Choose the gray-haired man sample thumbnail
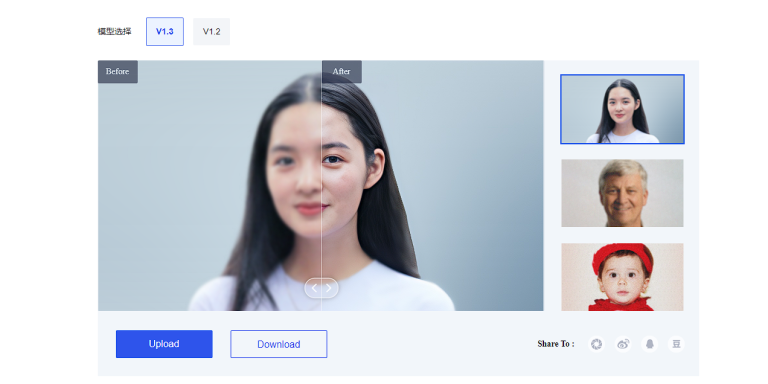Screen dimensions: 768x384 [622, 193]
